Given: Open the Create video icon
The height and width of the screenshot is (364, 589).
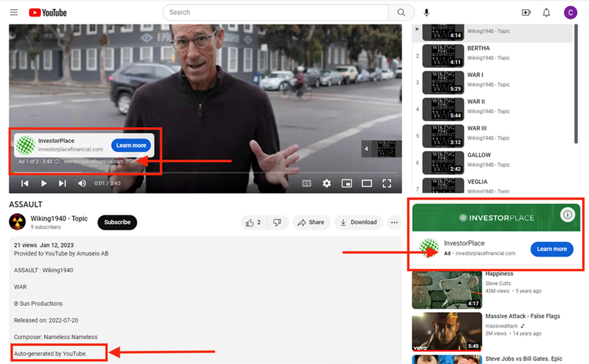Looking at the screenshot, I should click(x=526, y=13).
